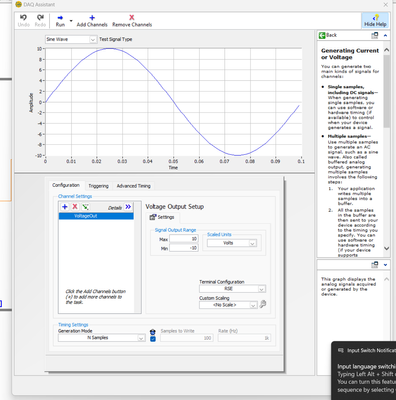The height and width of the screenshot is (400, 396).
Task: Click the Samples to Write field
Action: click(187, 338)
